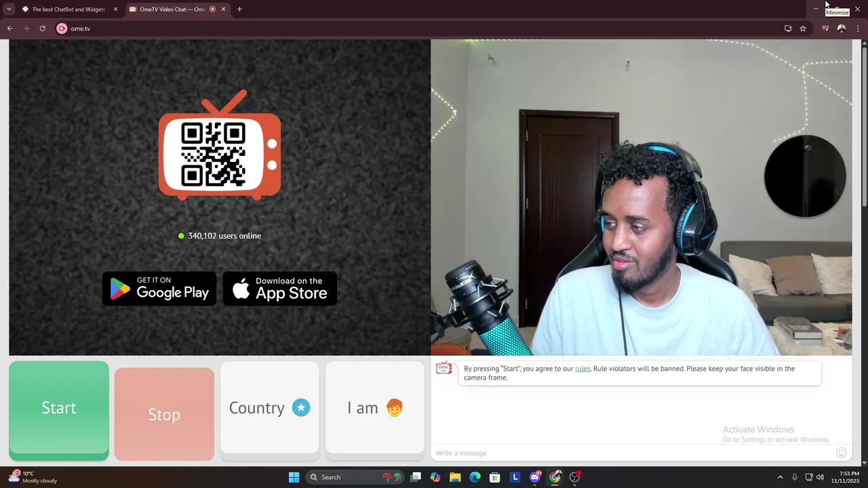Open the weather widget Mostly cloudy
Viewport: 868px width, 488px height.
point(33,477)
